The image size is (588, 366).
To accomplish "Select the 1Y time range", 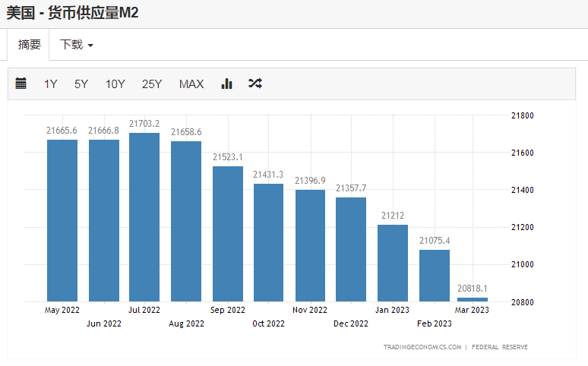I will click(x=50, y=84).
